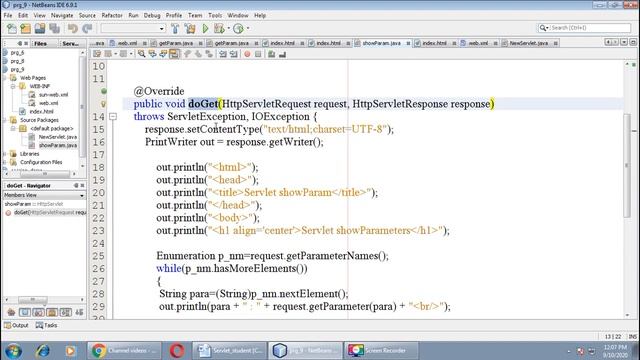Screen dimensions: 640x360
Task: Click Clean and Build Project icon
Action: (190, 29)
